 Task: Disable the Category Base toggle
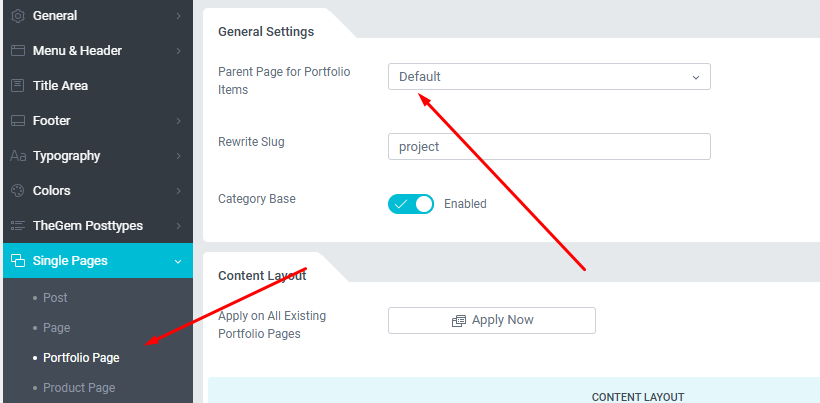pos(411,204)
